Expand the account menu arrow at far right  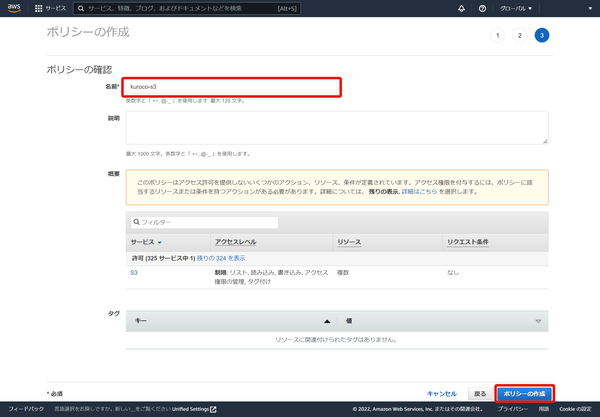[x=590, y=8]
